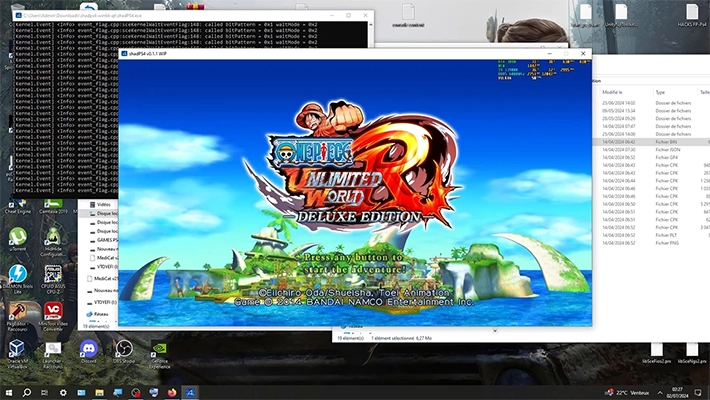Open the taskbar clock and date
The image size is (710, 400).
(676, 392)
